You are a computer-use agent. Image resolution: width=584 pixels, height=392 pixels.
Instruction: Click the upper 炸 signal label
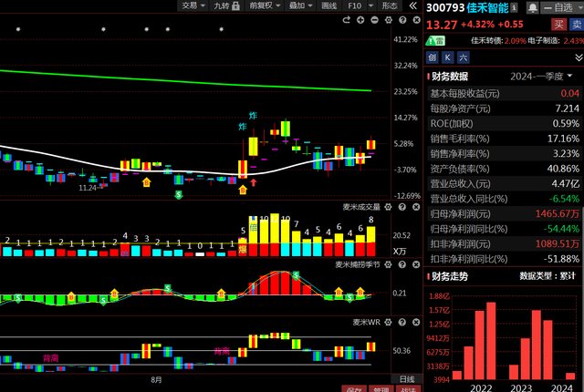pos(253,116)
